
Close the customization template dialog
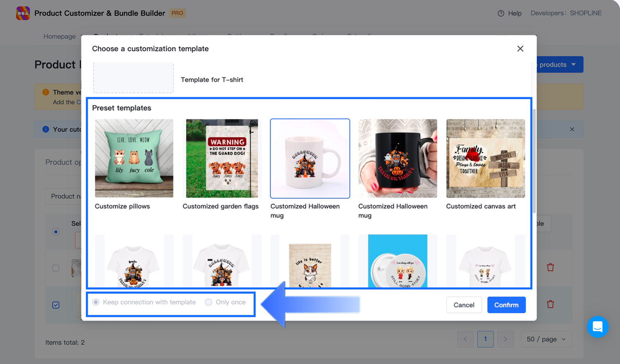520,49
